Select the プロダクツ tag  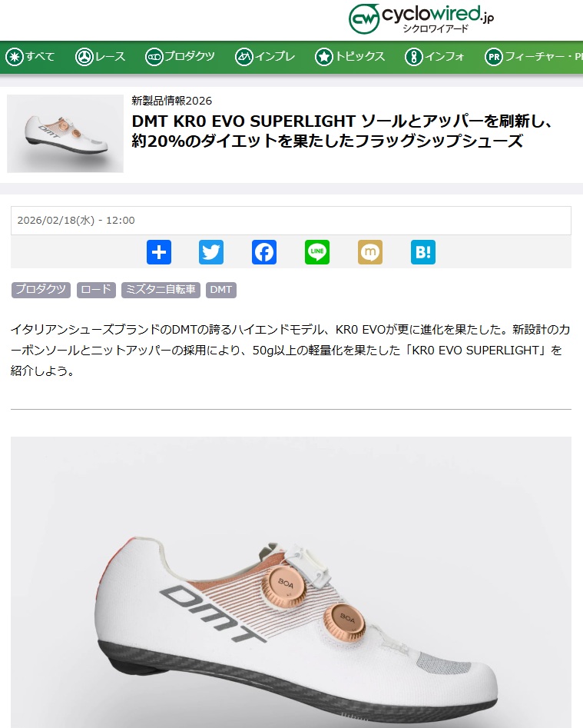click(41, 290)
